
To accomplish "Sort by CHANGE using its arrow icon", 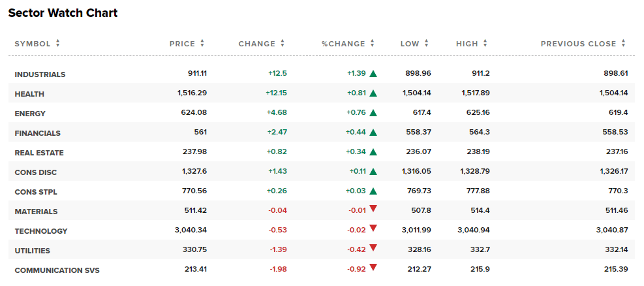I will pos(283,44).
